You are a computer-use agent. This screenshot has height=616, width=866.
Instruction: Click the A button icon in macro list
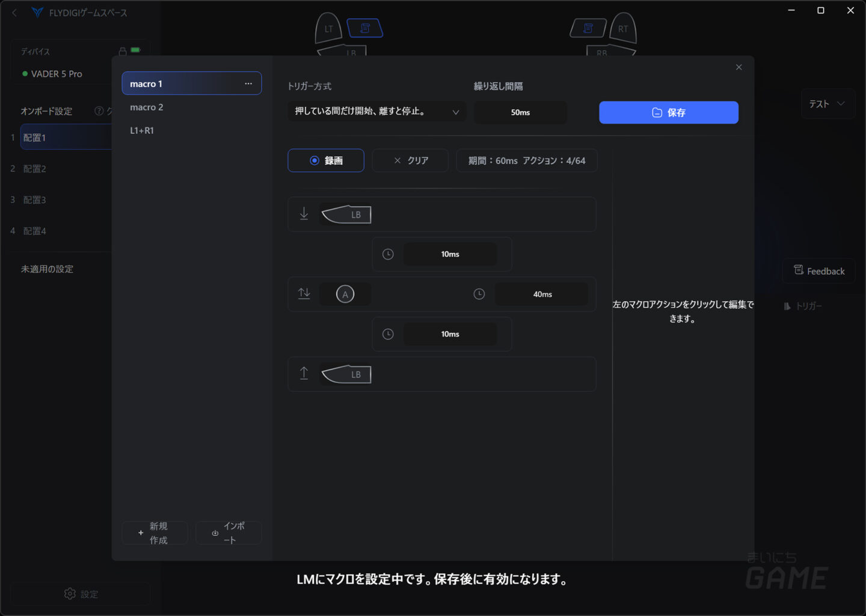(x=345, y=294)
